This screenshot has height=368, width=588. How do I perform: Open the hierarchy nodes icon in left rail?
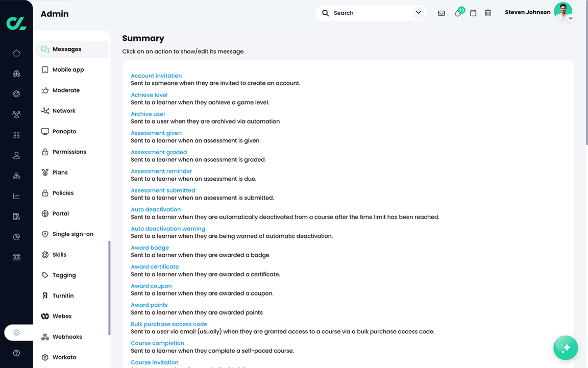[x=16, y=176]
